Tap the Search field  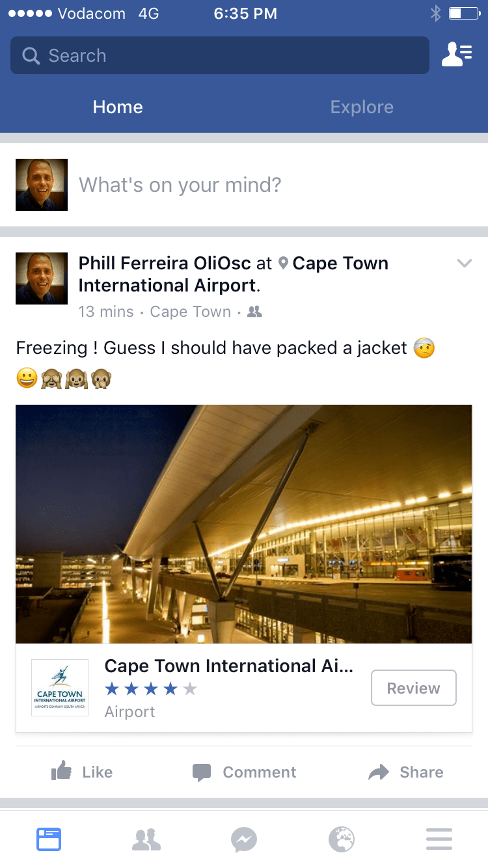click(220, 55)
